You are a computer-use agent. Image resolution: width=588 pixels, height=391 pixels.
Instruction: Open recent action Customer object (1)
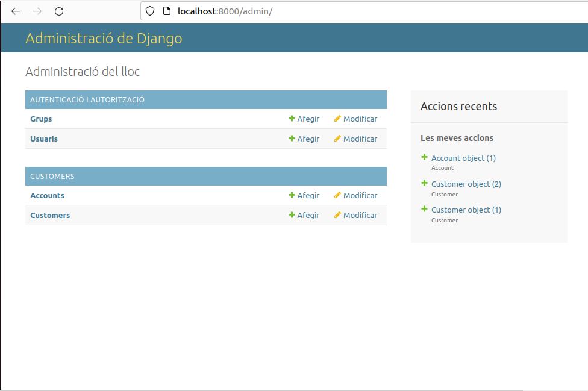tap(466, 210)
